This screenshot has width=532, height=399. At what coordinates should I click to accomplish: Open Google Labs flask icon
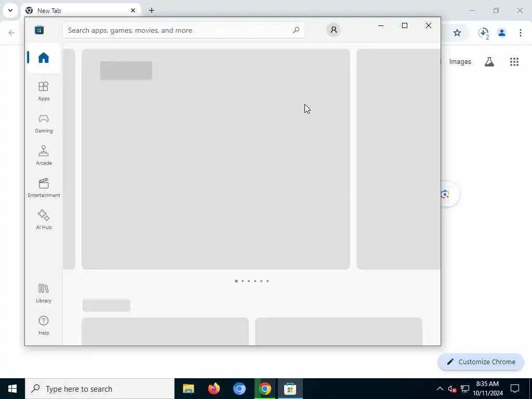tap(489, 62)
